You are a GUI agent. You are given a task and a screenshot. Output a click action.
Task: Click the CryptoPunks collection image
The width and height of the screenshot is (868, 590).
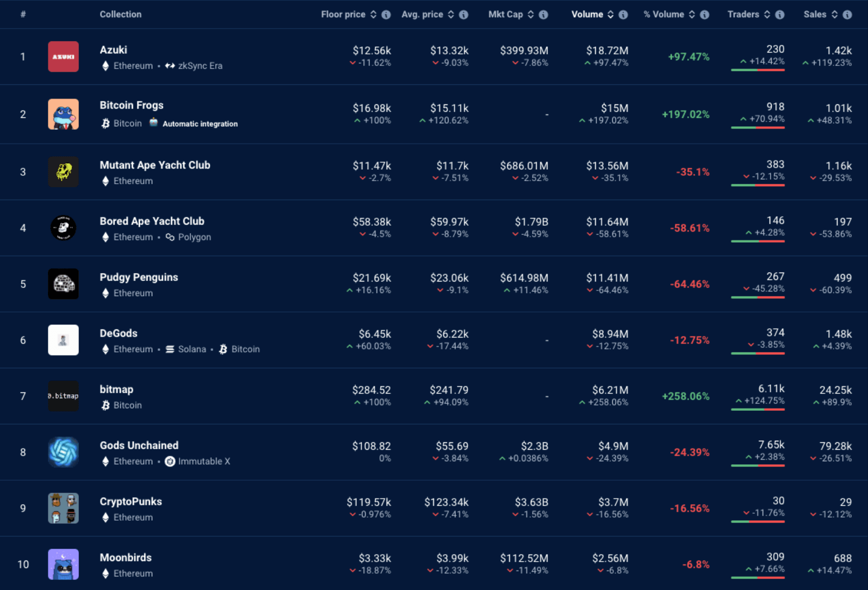[63, 508]
